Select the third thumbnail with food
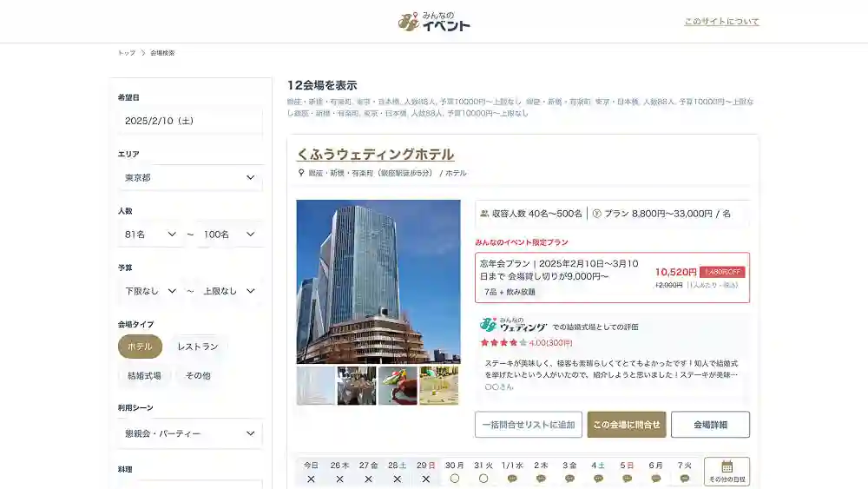This screenshot has width=868, height=489. coord(398,386)
